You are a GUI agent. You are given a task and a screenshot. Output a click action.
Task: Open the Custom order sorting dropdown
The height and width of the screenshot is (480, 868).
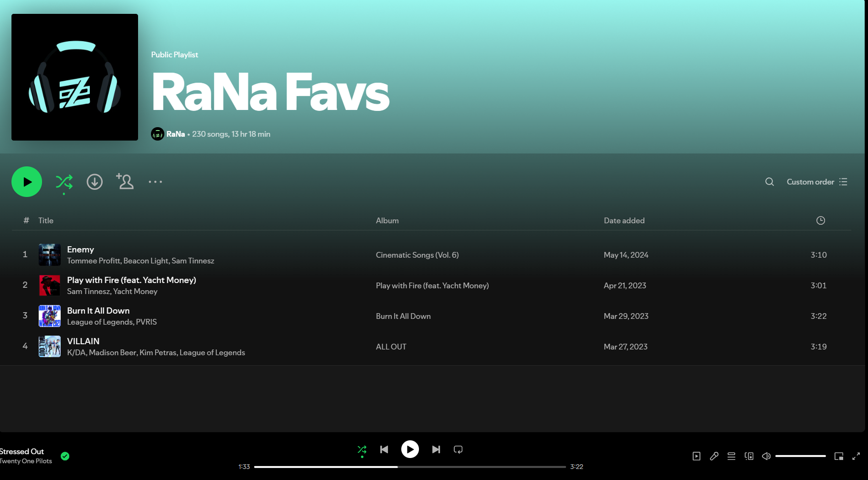817,182
